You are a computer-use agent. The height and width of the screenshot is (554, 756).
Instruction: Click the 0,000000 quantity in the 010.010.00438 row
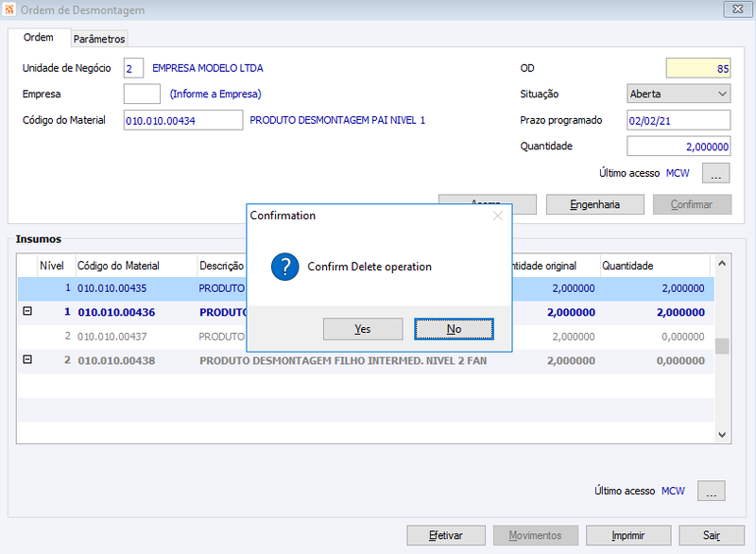680,360
